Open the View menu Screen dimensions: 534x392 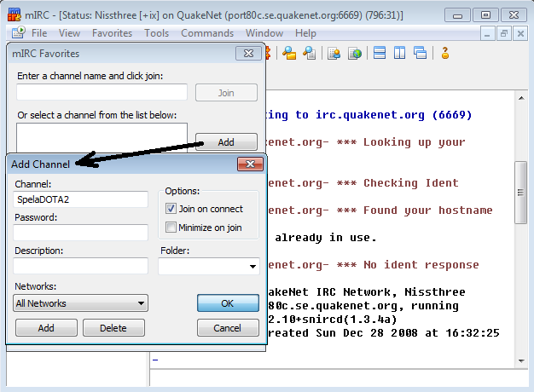(69, 33)
